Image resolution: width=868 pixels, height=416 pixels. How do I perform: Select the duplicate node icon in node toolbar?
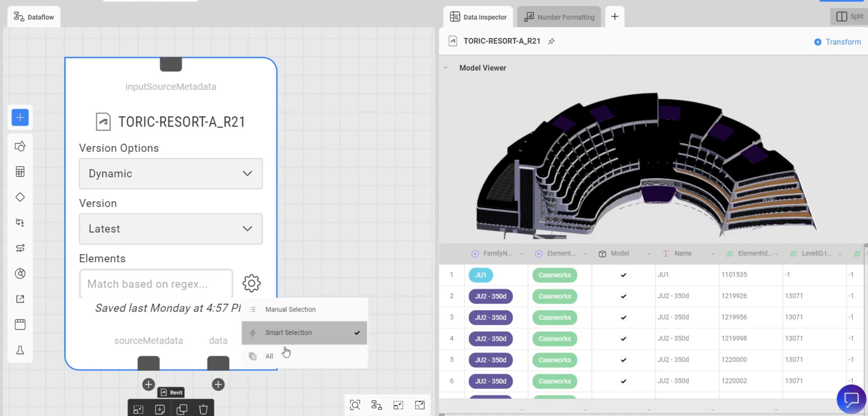click(x=182, y=409)
